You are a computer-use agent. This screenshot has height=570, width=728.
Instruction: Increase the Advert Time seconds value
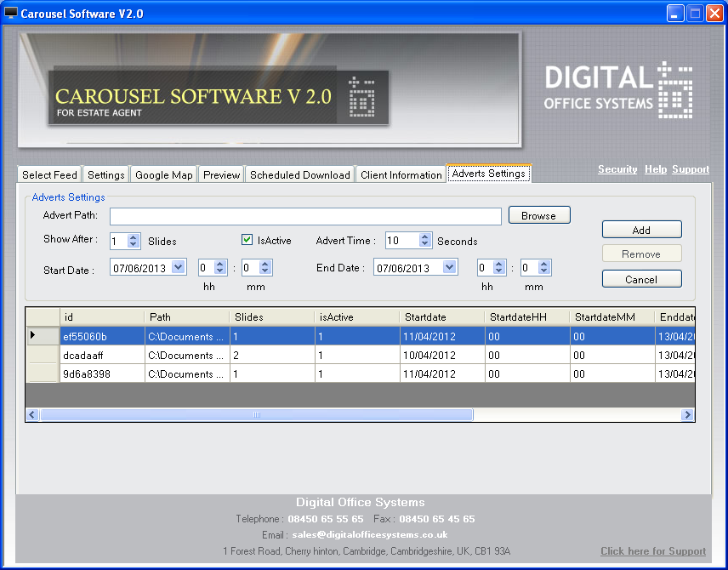coord(424,237)
